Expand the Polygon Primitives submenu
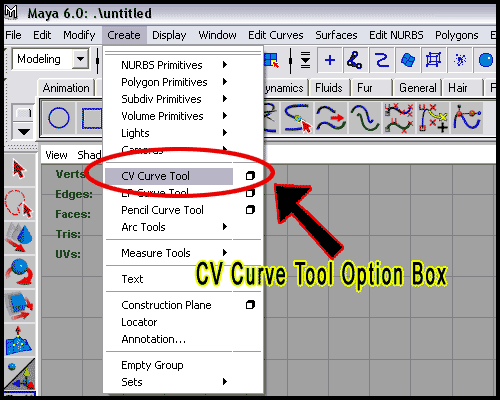500x400 pixels. tap(225, 82)
